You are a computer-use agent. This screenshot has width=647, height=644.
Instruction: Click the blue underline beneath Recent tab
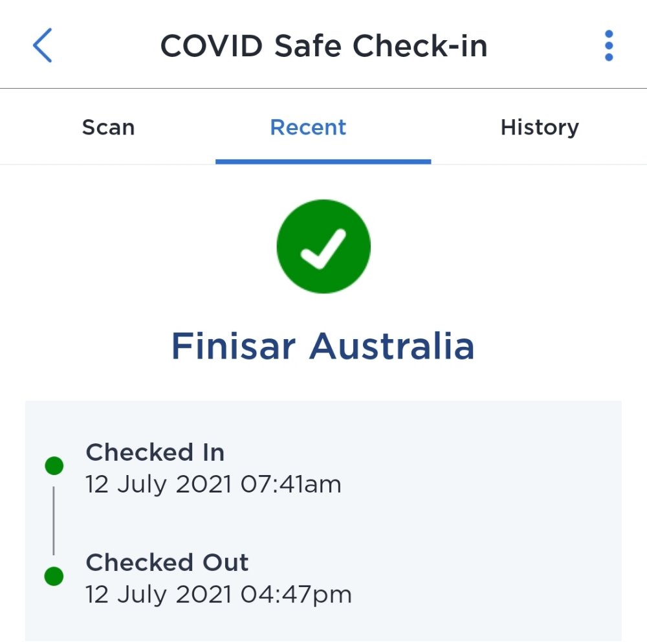coord(323,161)
